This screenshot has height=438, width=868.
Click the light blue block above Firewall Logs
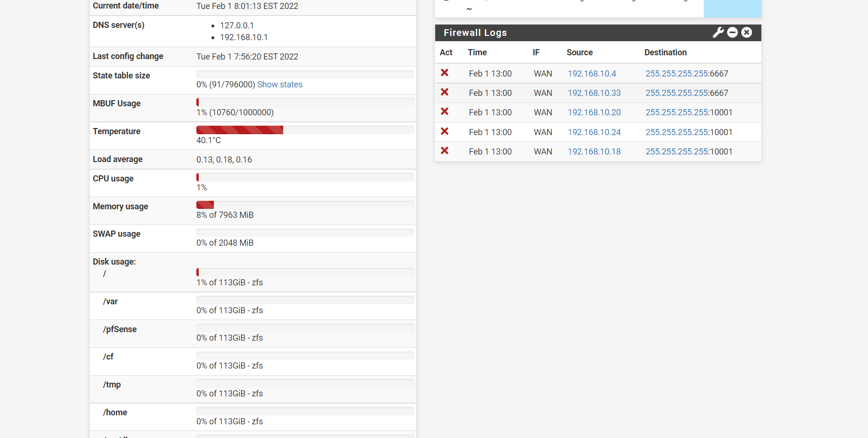tap(733, 9)
